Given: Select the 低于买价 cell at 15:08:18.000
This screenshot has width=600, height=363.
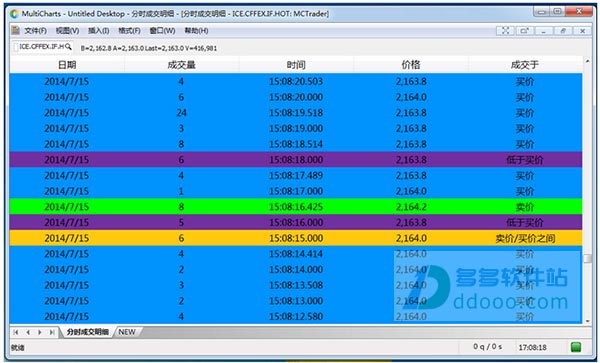Looking at the screenshot, I should tap(525, 160).
